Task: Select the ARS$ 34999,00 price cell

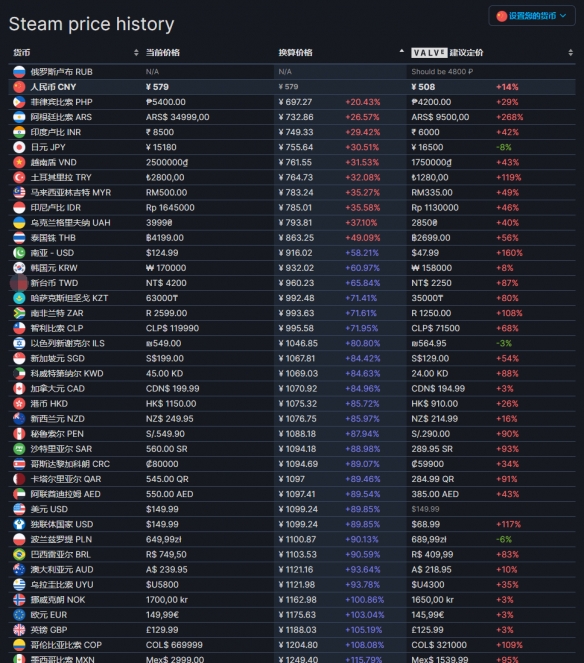Action: (x=178, y=117)
